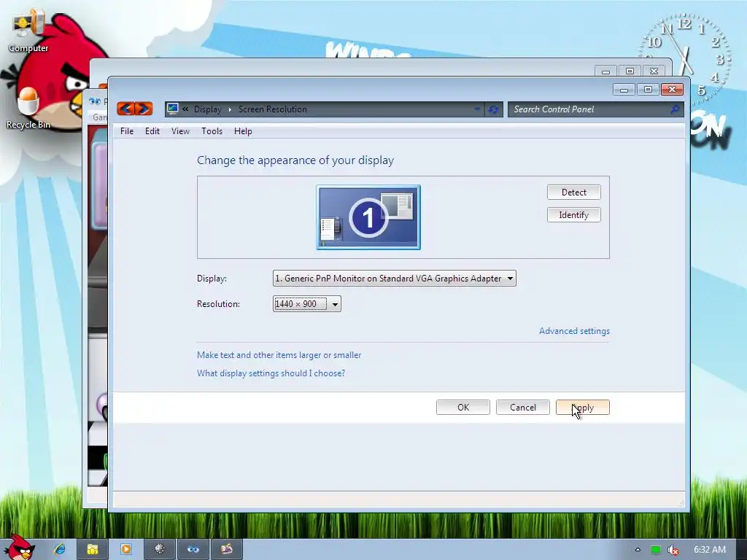Show hidden tray icons arrow
The width and height of the screenshot is (747, 560).
tap(638, 550)
